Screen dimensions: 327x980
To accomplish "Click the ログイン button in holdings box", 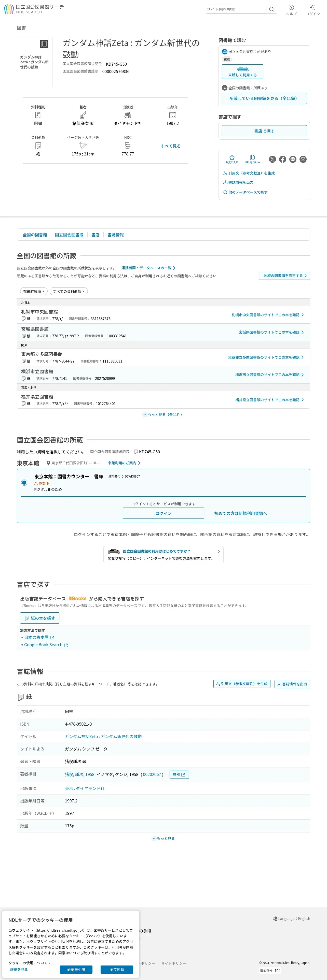I will [x=163, y=513].
